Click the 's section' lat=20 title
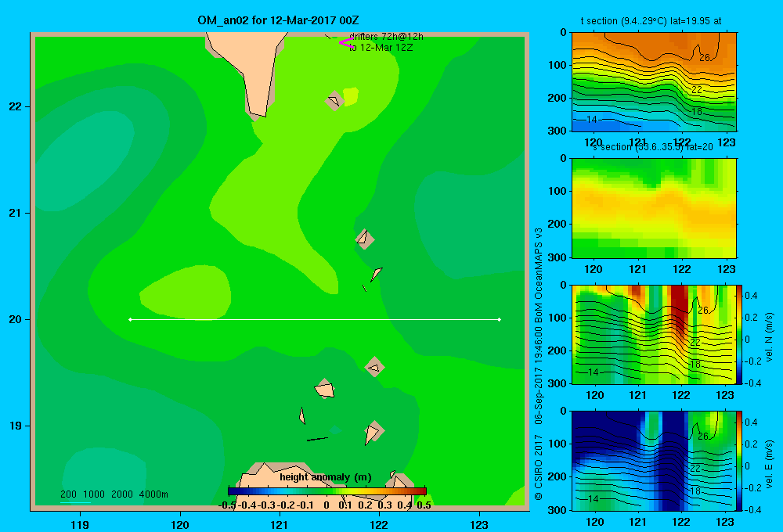The image size is (783, 532). (x=653, y=147)
